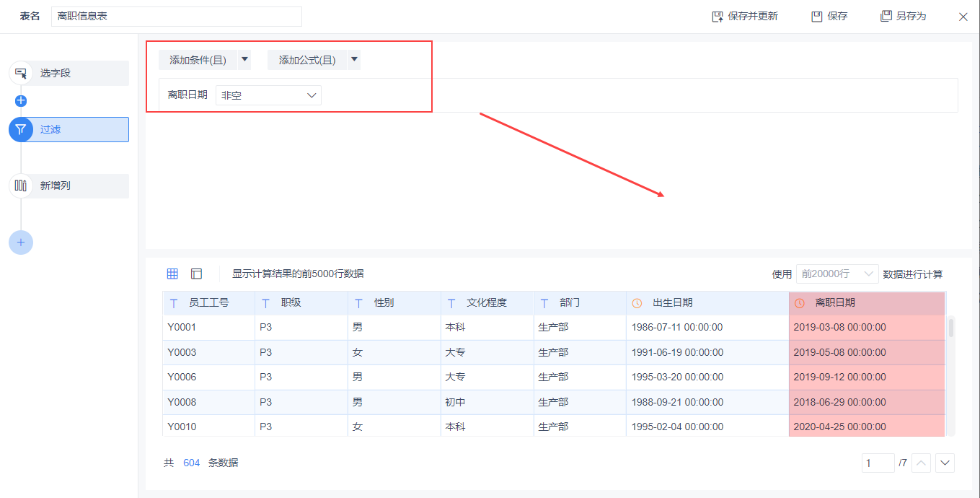Image resolution: width=980 pixels, height=498 pixels.
Task: Open the 前20000行 dropdown
Action: (x=836, y=274)
